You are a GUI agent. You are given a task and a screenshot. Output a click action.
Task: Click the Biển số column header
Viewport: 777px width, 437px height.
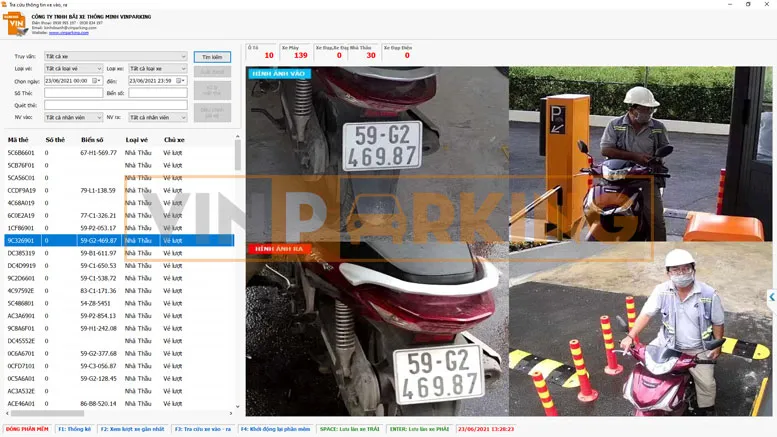[x=92, y=140]
